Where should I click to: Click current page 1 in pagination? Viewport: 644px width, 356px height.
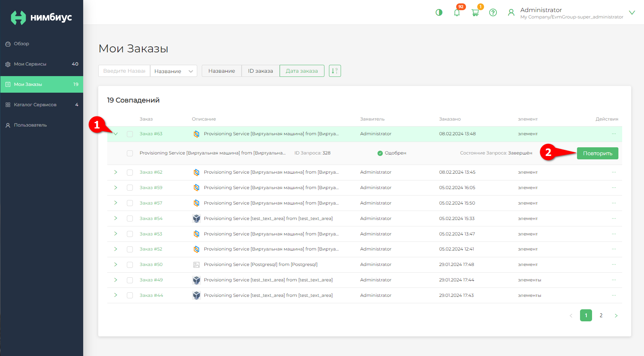tap(586, 315)
